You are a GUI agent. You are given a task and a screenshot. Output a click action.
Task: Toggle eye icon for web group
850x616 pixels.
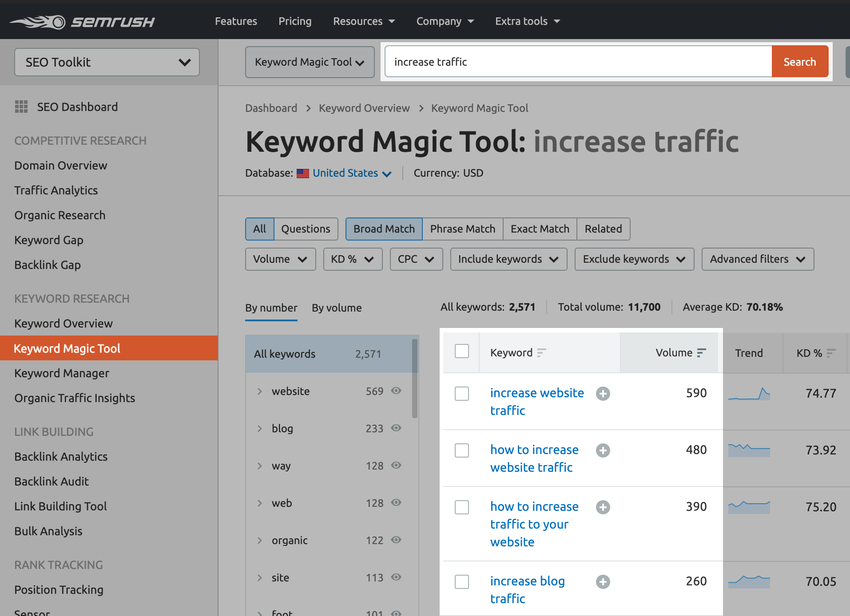point(396,502)
